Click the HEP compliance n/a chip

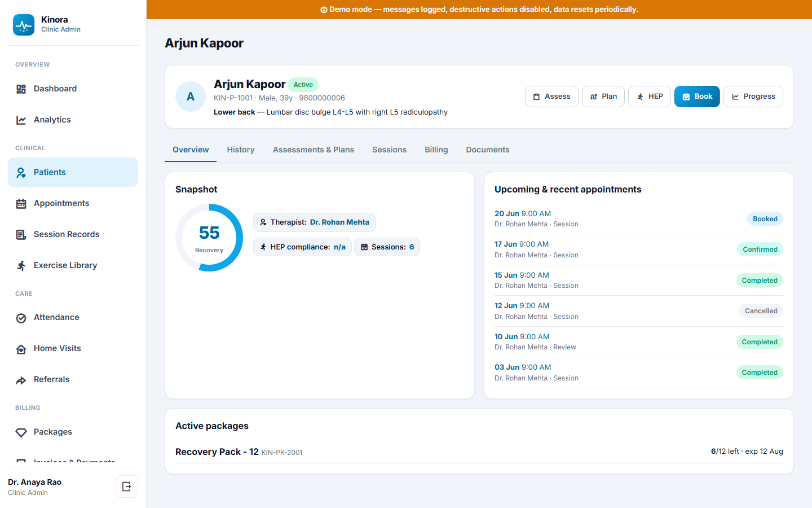click(x=302, y=247)
